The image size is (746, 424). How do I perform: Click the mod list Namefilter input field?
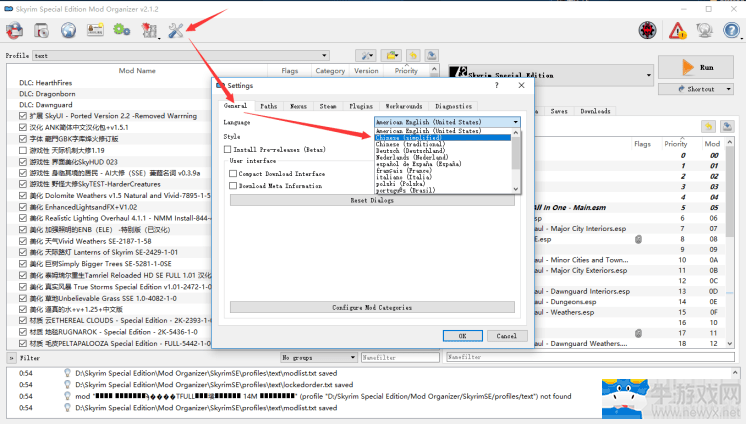[x=400, y=357]
